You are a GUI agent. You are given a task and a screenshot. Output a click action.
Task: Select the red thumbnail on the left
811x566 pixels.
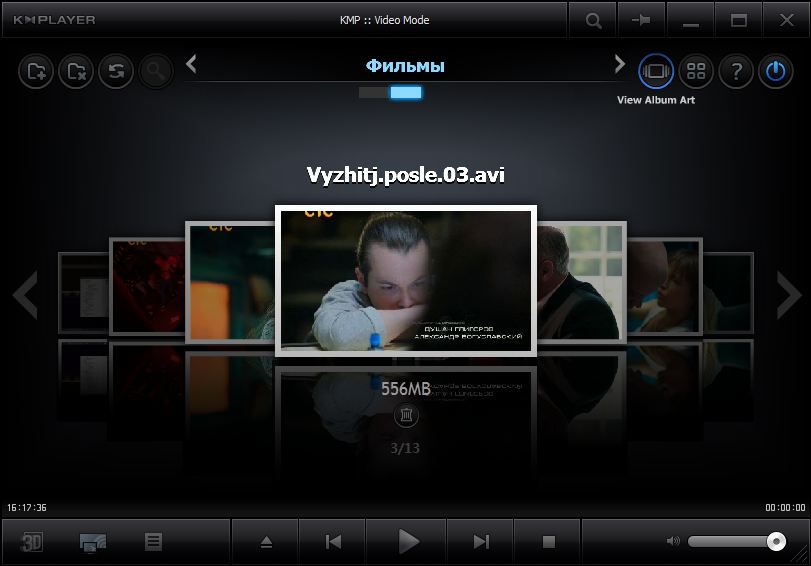pos(147,286)
